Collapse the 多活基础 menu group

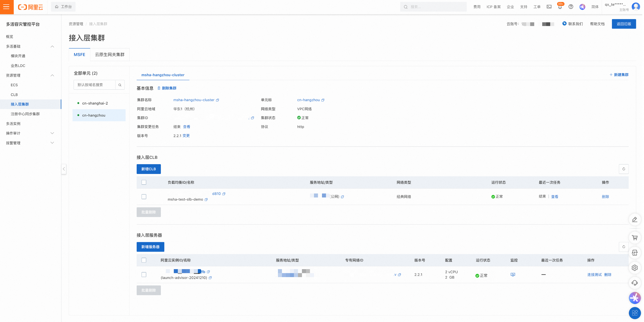click(52, 47)
